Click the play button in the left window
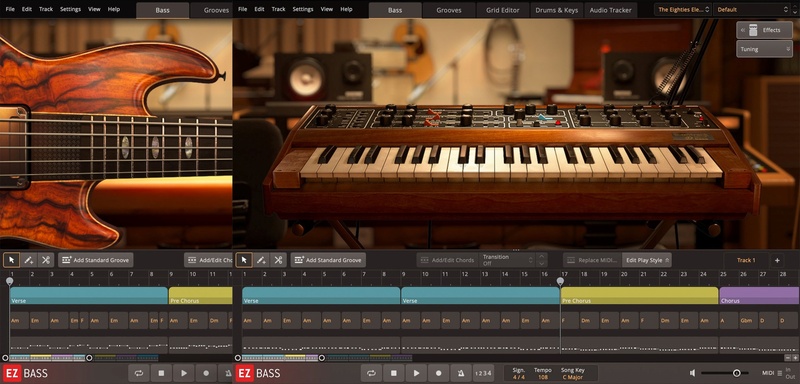This screenshot has height=384, width=800. 184,373
